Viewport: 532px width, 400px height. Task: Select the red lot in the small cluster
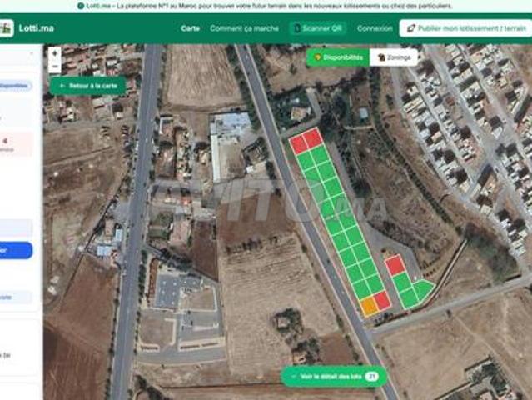click(x=395, y=265)
